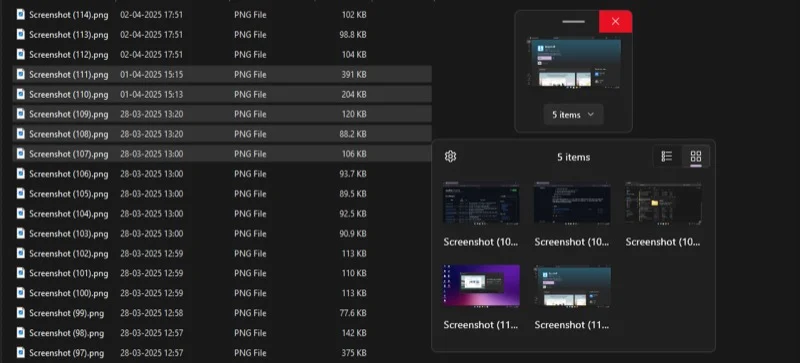Click the 120 KB size value
Screen dimensions: 800x363
tap(354, 114)
